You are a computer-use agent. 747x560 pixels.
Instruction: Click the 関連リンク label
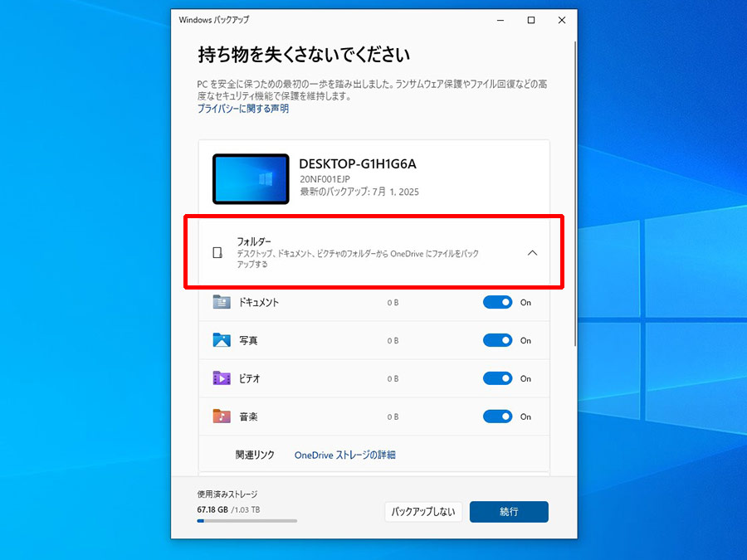pyautogui.click(x=255, y=455)
